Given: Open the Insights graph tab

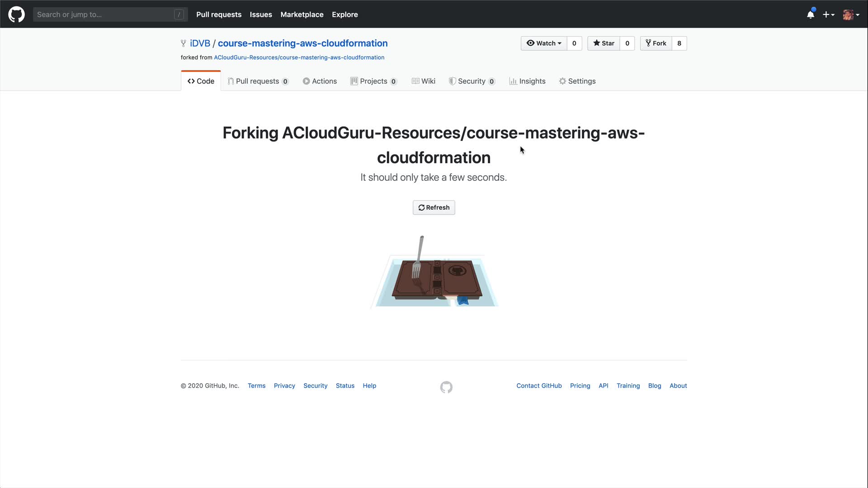Looking at the screenshot, I should [x=527, y=81].
